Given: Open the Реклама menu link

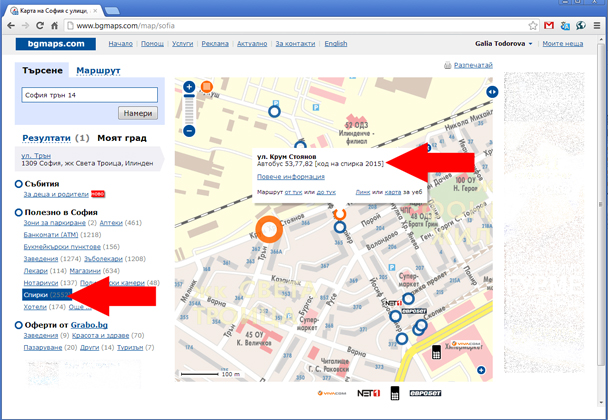Looking at the screenshot, I should [x=215, y=44].
